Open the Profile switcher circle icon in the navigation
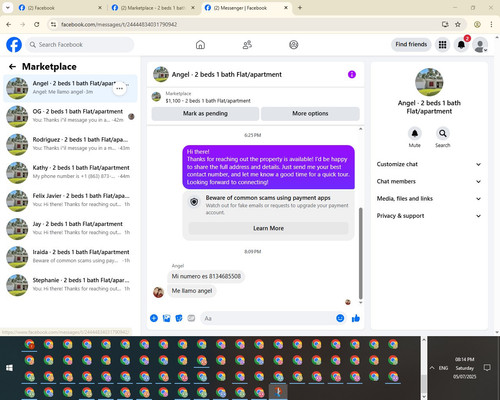 [294, 45]
